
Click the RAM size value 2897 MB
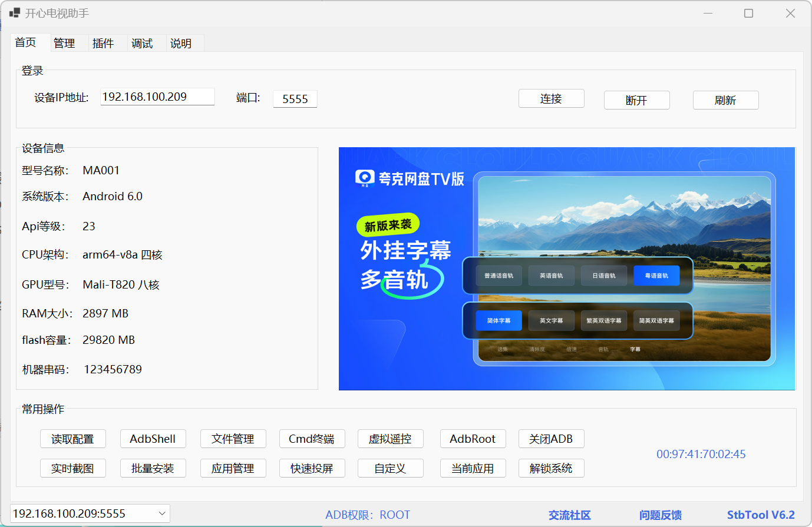tap(105, 314)
